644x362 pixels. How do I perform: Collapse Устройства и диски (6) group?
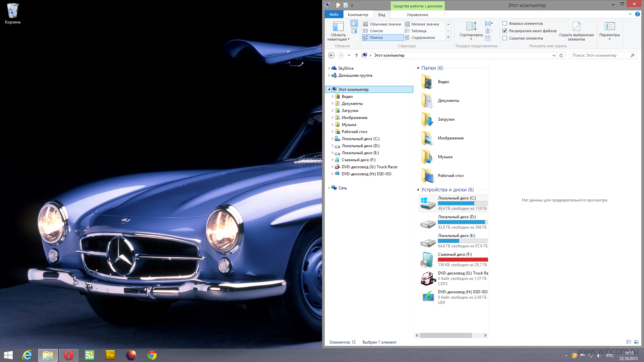coord(418,190)
